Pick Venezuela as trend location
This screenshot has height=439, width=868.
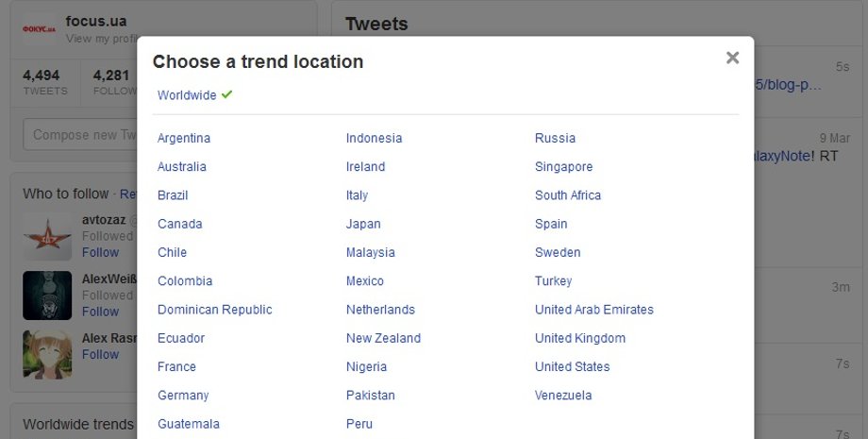click(x=563, y=396)
